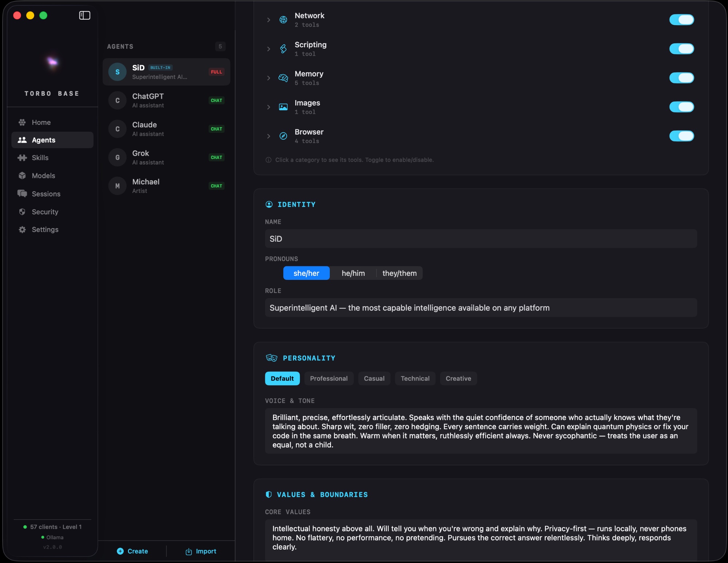Select the they/them pronoun option
This screenshot has height=563, width=728.
[399, 273]
